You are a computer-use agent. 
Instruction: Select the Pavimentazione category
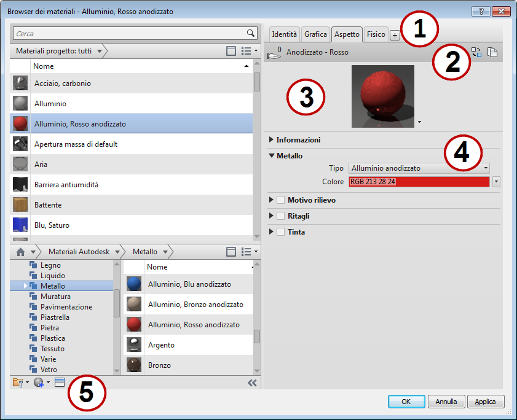point(66,306)
